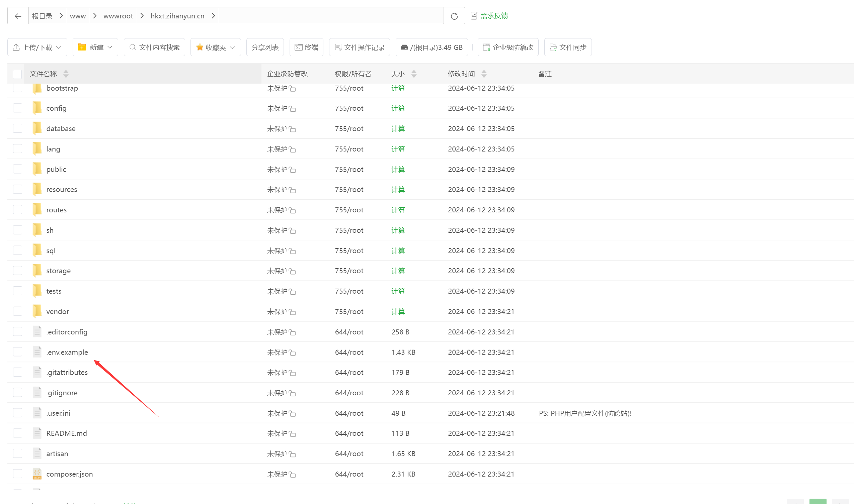Open the .env.example file name
This screenshot has height=504, width=854.
click(x=67, y=352)
